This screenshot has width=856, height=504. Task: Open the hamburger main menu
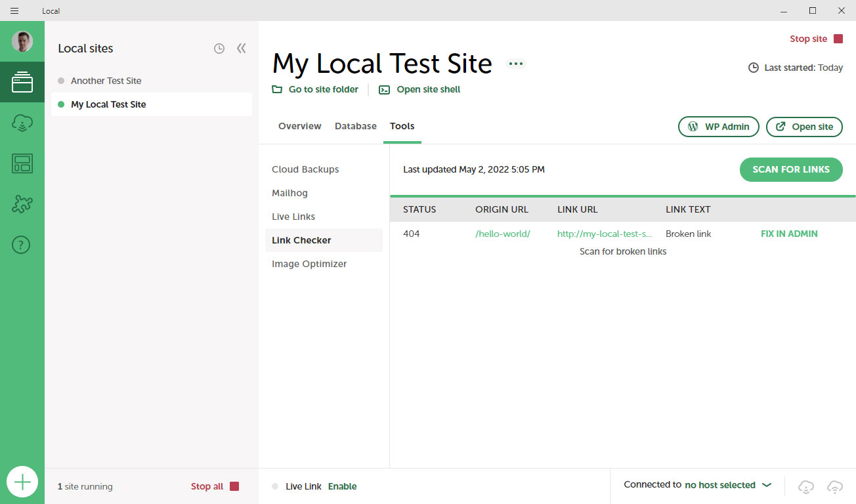coord(14,10)
